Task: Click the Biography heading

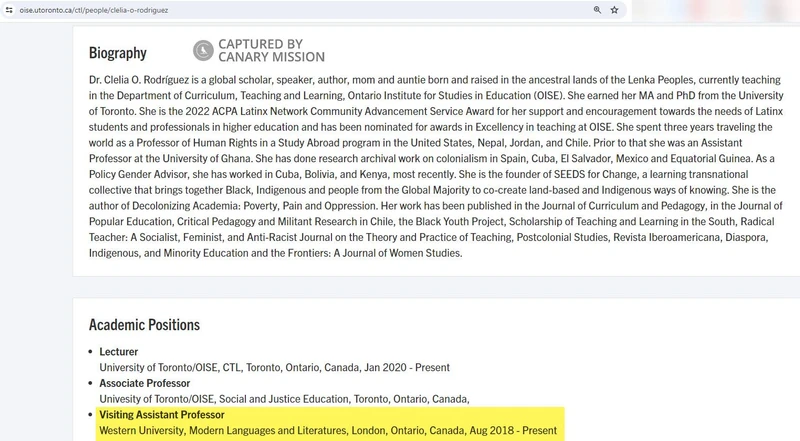Action: 117,53
